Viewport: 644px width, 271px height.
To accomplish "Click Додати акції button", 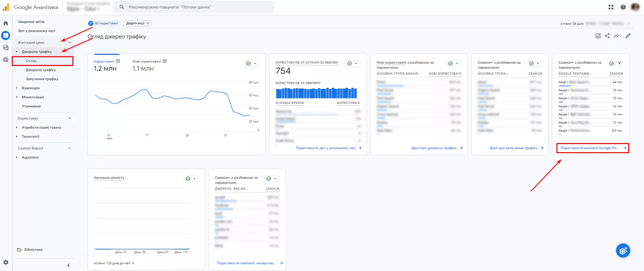I will 137,23.
